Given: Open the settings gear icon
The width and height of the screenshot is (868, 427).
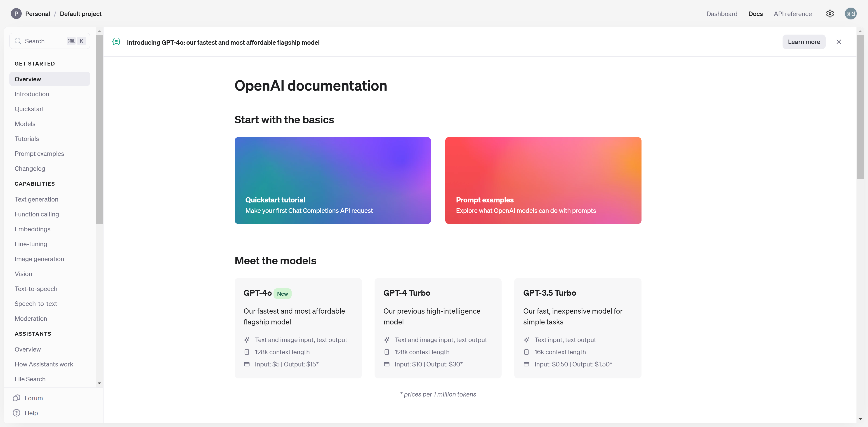Looking at the screenshot, I should (x=830, y=14).
